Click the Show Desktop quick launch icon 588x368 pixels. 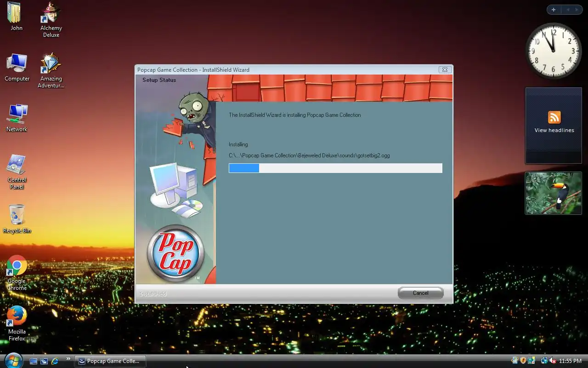tap(34, 361)
